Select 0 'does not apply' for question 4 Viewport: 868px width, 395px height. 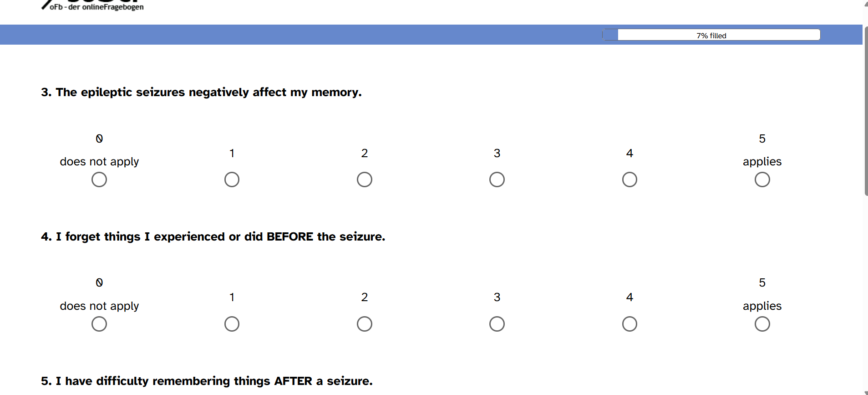99,324
